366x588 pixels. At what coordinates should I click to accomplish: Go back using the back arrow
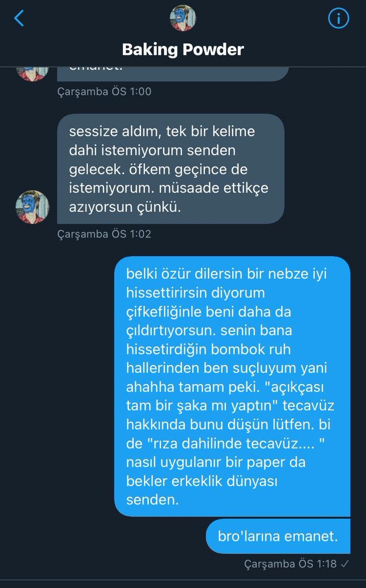click(19, 18)
